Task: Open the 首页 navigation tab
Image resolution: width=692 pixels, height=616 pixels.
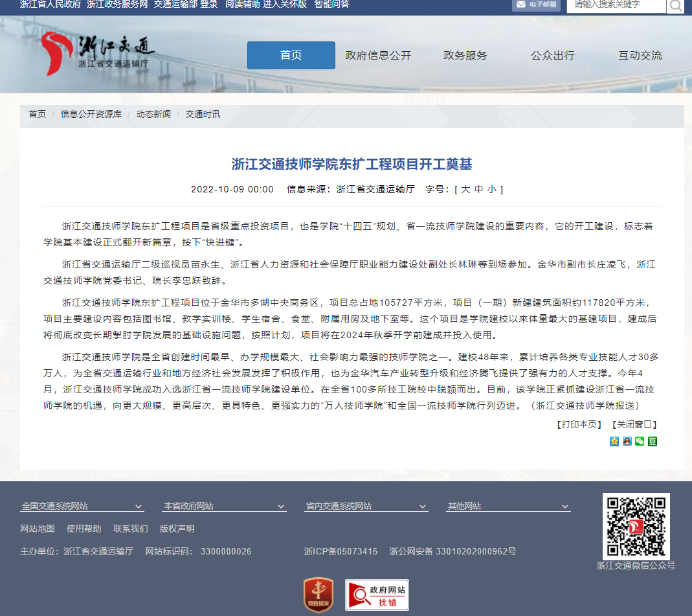Action: tap(291, 55)
